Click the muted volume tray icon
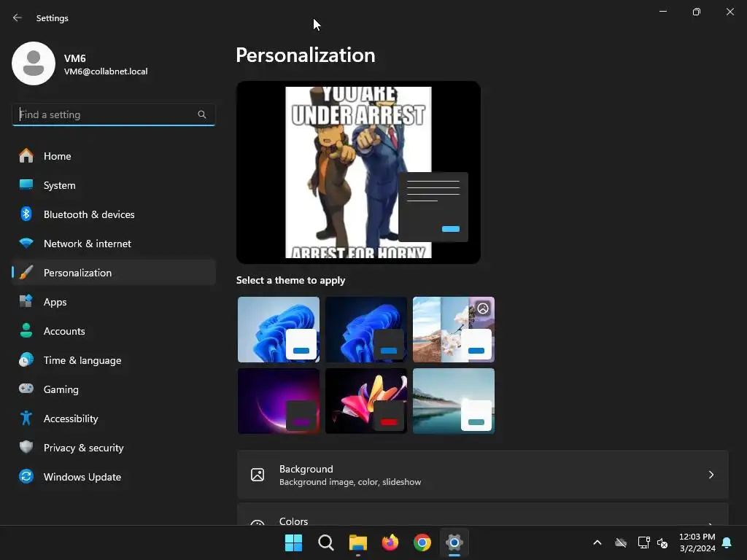 click(662, 542)
